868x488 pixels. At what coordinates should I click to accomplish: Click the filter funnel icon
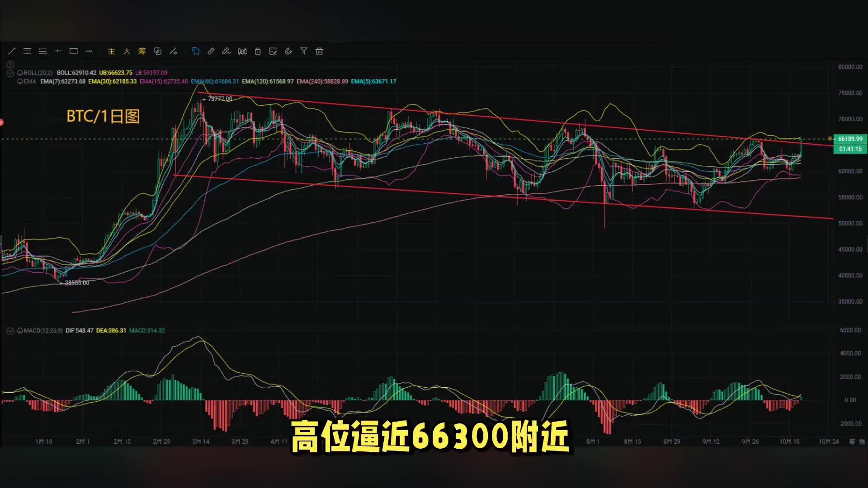[304, 52]
